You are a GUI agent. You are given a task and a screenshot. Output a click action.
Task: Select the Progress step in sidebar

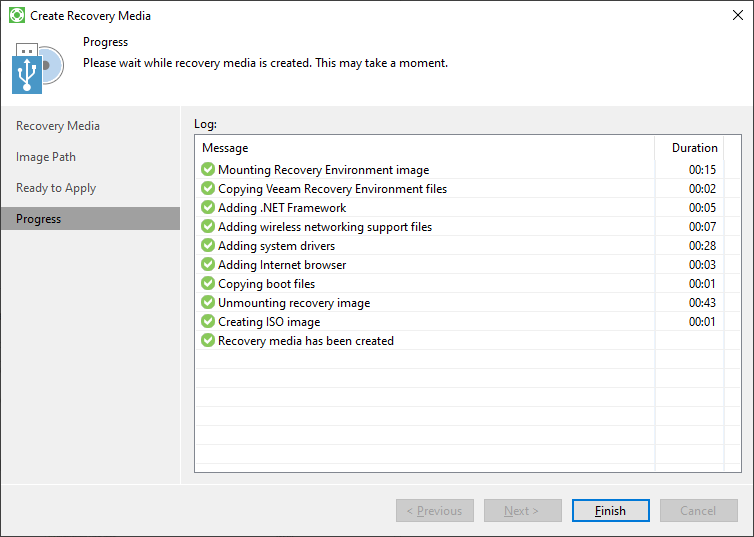[x=39, y=219]
